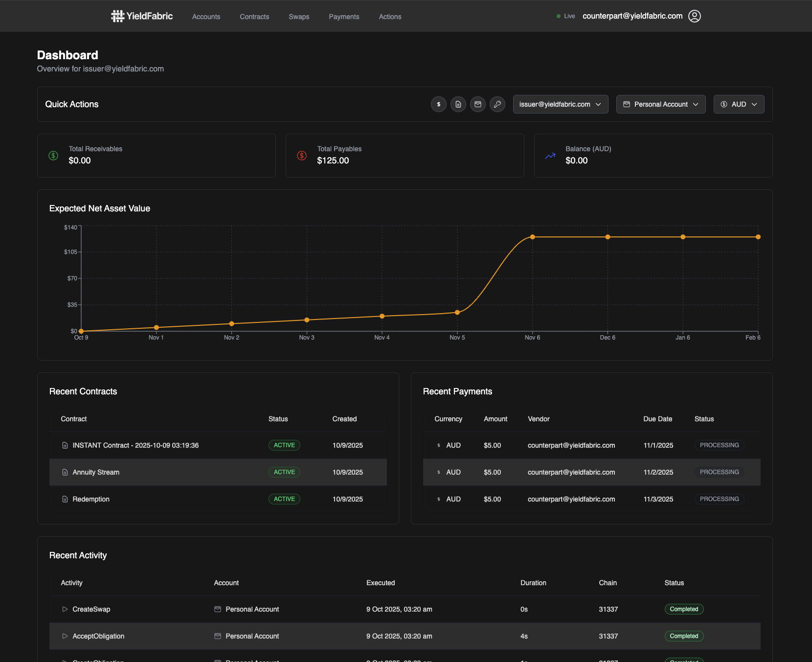The height and width of the screenshot is (662, 812).
Task: Expand the Personal Account selector
Action: coord(660,104)
